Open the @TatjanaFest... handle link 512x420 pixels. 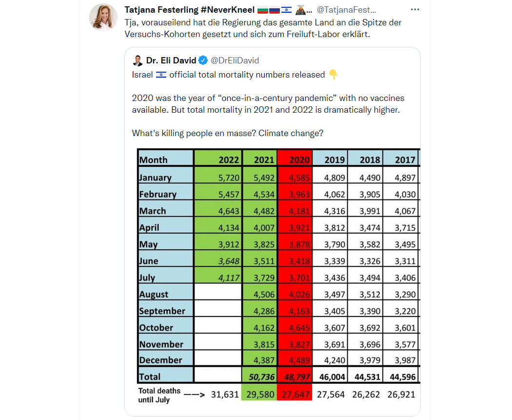tap(346, 10)
